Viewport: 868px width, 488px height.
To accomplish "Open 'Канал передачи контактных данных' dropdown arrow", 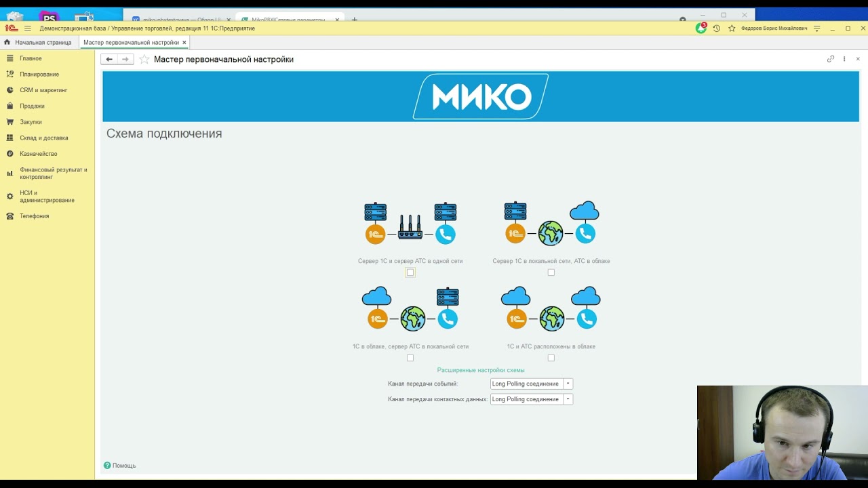I will (x=568, y=399).
